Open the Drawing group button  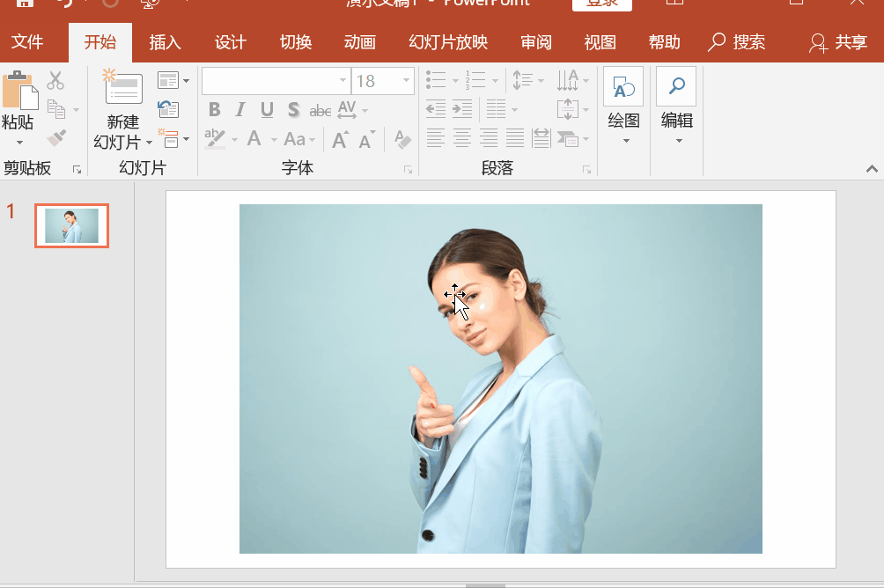click(x=623, y=106)
